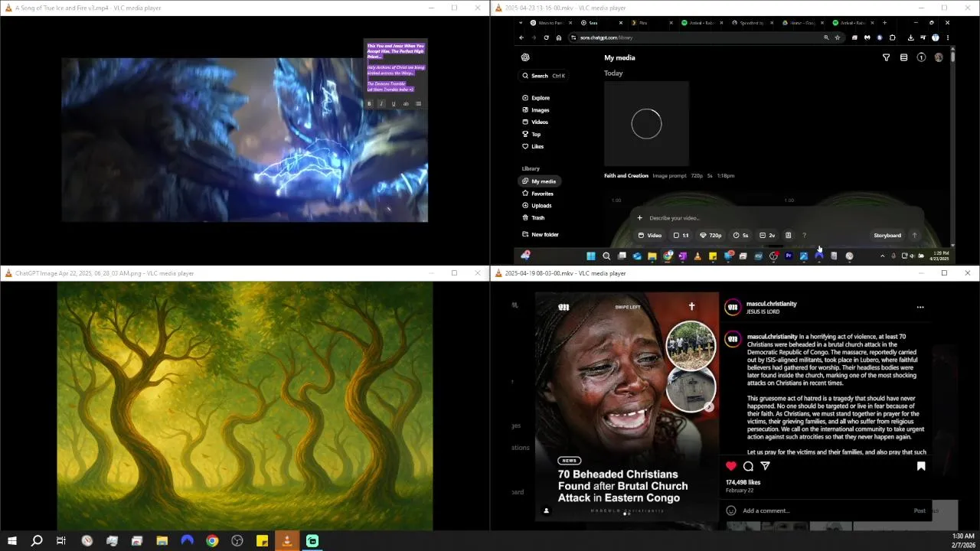
Task: Switch to the Sora browser tab
Action: pos(600,23)
